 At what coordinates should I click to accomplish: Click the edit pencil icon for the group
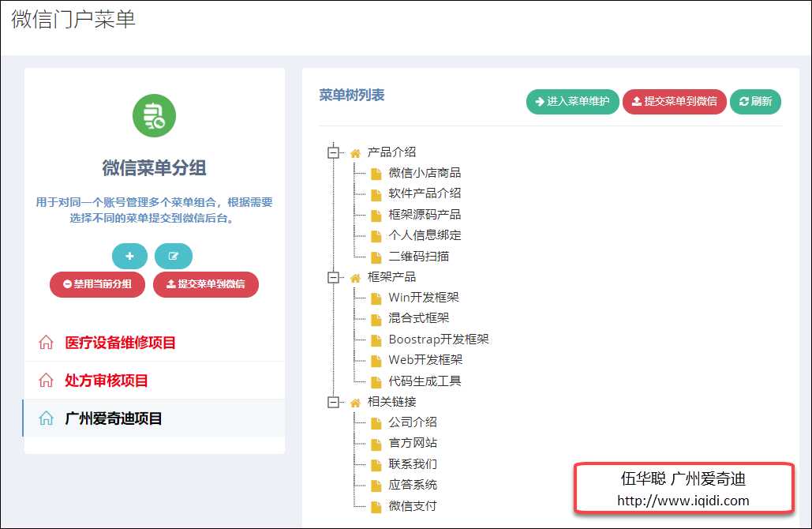(173, 256)
